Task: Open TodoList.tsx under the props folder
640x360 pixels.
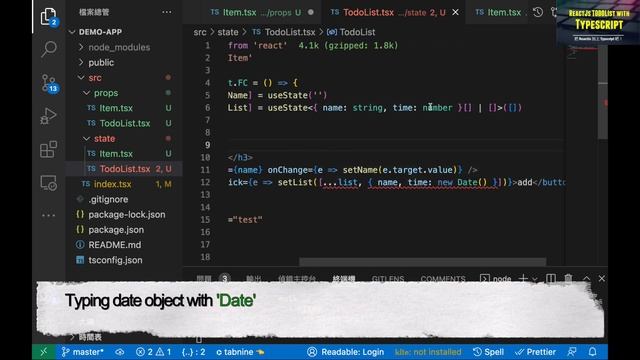Action: click(124, 123)
